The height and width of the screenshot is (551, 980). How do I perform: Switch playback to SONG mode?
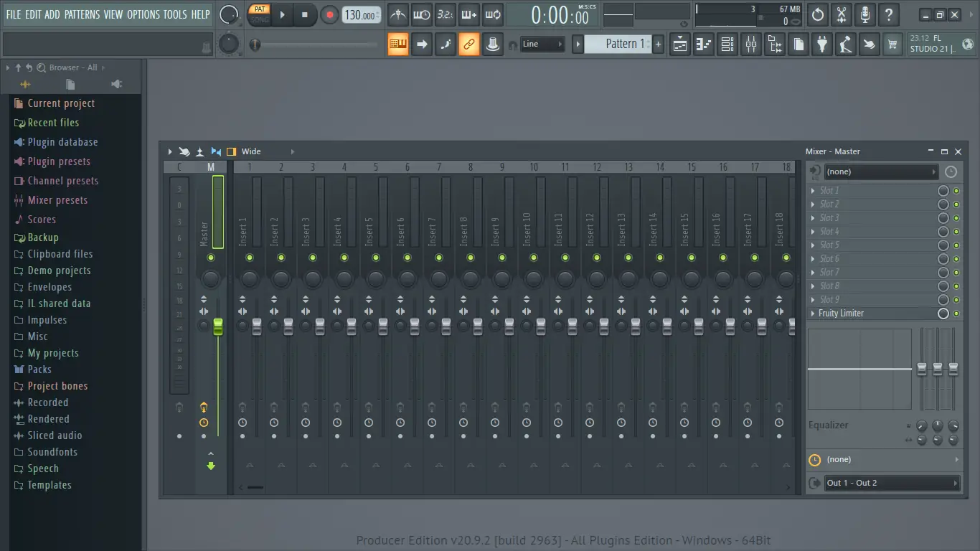point(259,20)
